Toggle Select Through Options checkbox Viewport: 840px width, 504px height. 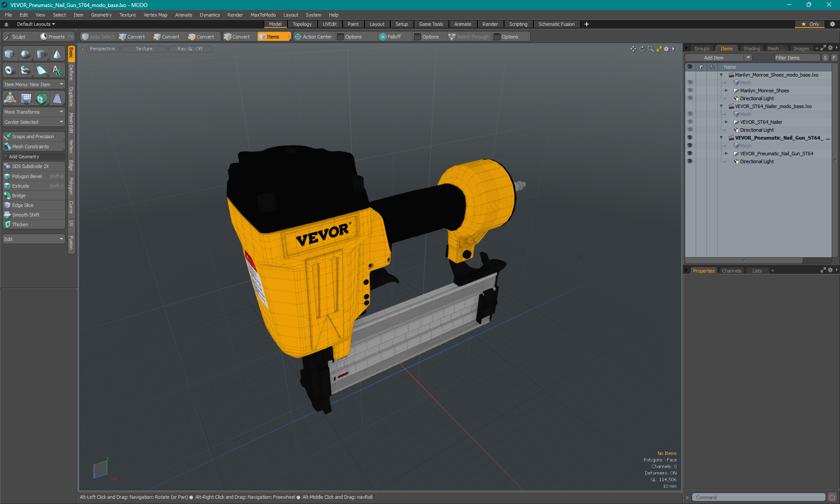pos(497,37)
